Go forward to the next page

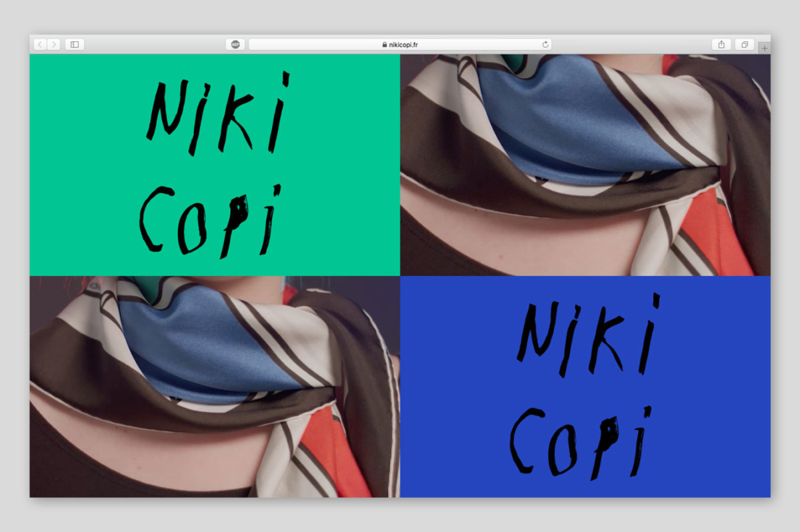click(53, 45)
